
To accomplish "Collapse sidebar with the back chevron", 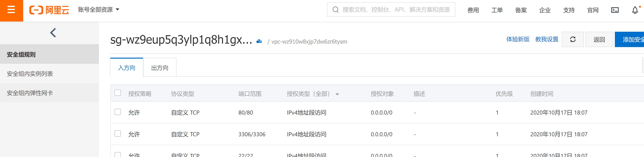I will [53, 33].
